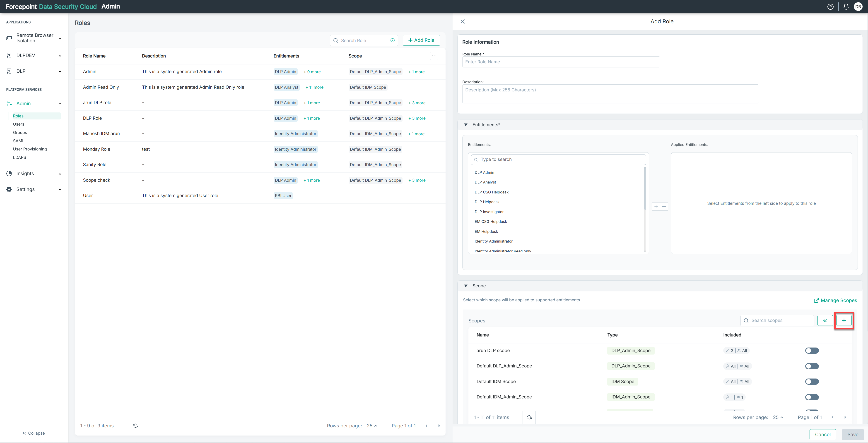
Task: Remove entitlement with the minus button
Action: pos(664,207)
